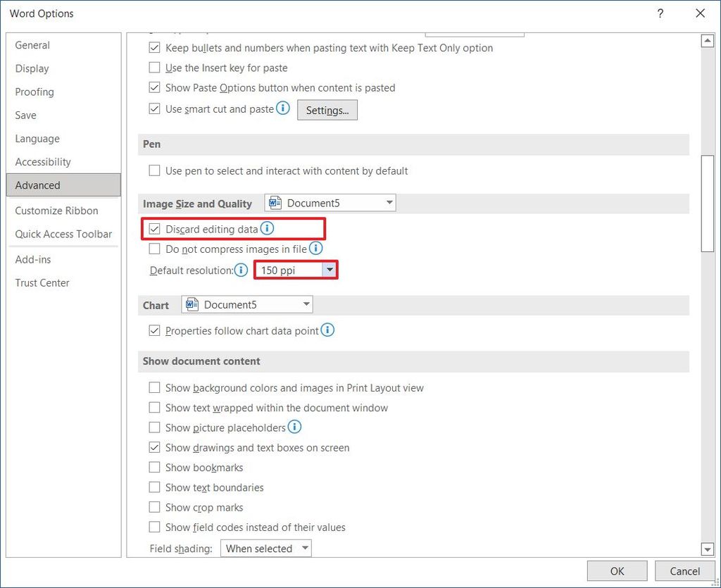Click the info icon for Do not compress images
This screenshot has height=588, width=721.
pos(315,248)
